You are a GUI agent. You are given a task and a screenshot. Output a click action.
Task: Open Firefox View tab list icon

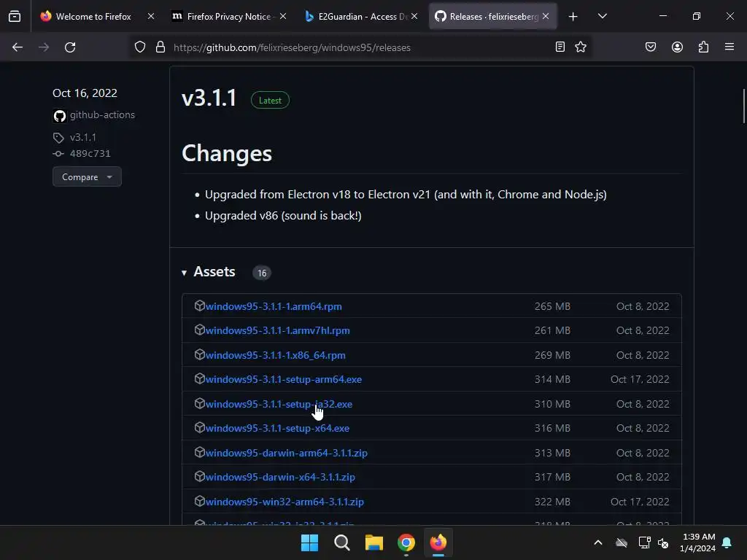(15, 17)
